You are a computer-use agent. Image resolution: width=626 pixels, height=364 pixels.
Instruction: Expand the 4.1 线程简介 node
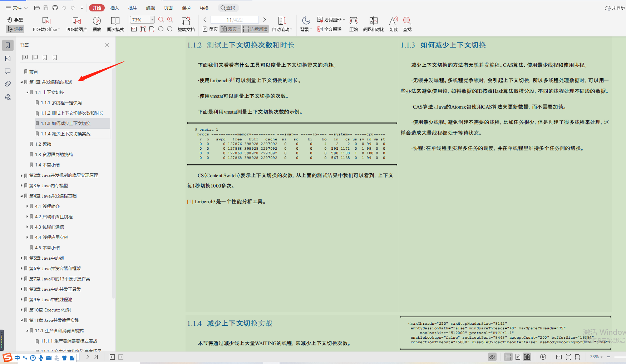click(27, 206)
